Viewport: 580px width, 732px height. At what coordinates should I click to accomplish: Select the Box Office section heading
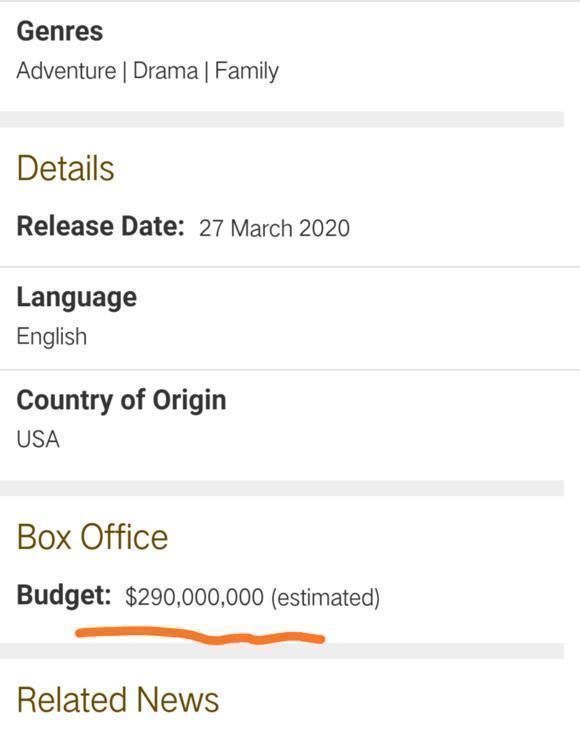(92, 537)
